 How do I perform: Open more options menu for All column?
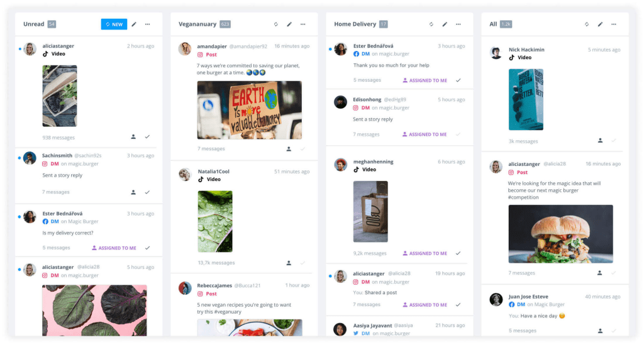[x=614, y=25]
